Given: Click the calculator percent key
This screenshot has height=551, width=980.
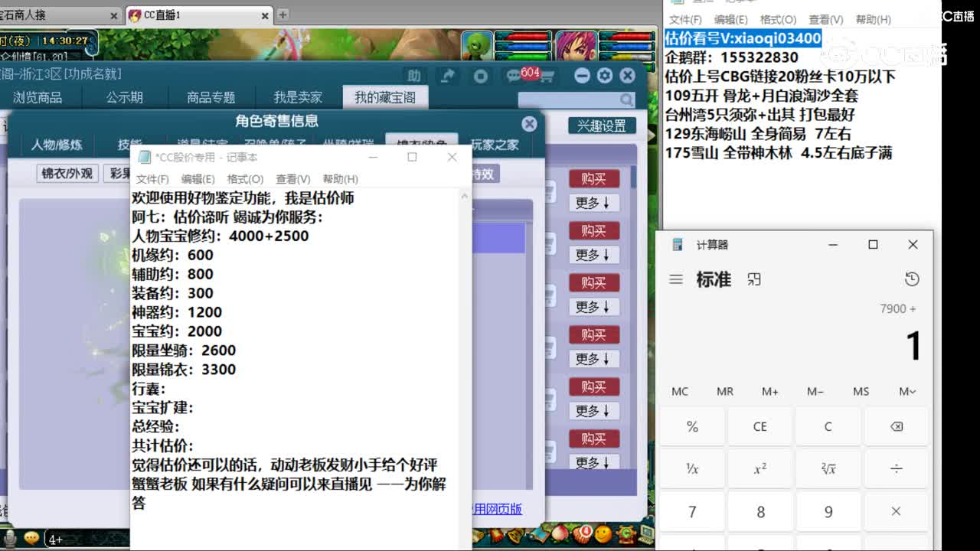Looking at the screenshot, I should [692, 426].
